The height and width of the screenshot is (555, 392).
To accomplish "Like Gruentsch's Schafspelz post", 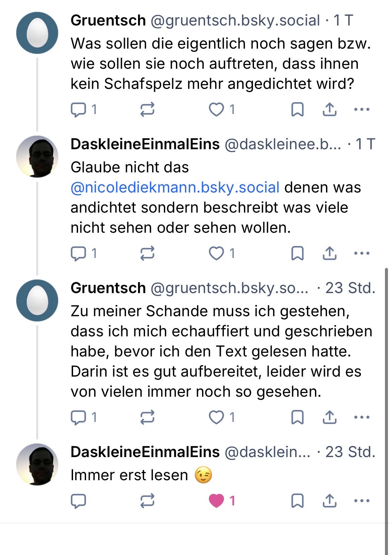I will 216,109.
